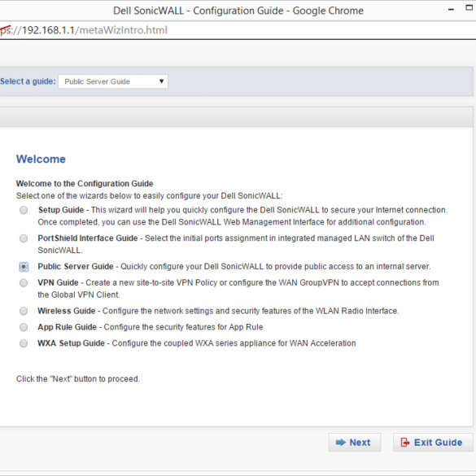
Task: Select the Setup Guide radio button
Action: coord(24,210)
